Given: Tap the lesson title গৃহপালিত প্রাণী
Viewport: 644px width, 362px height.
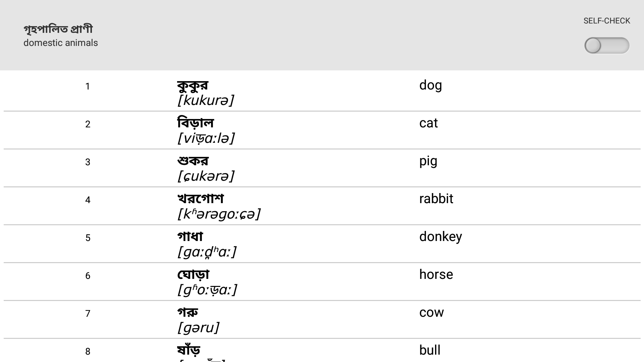Looking at the screenshot, I should (59, 29).
